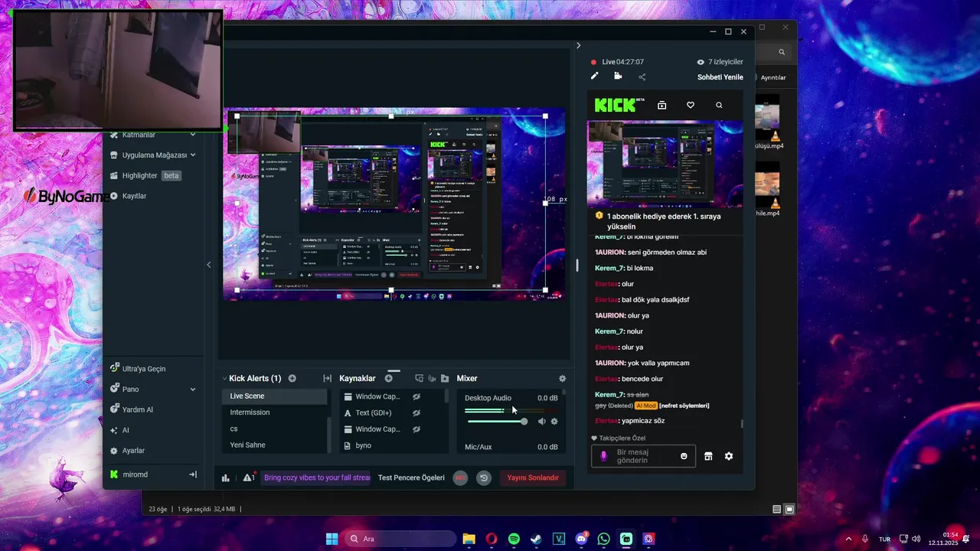Open Discord from the taskbar
The width and height of the screenshot is (980, 551).
click(x=581, y=539)
